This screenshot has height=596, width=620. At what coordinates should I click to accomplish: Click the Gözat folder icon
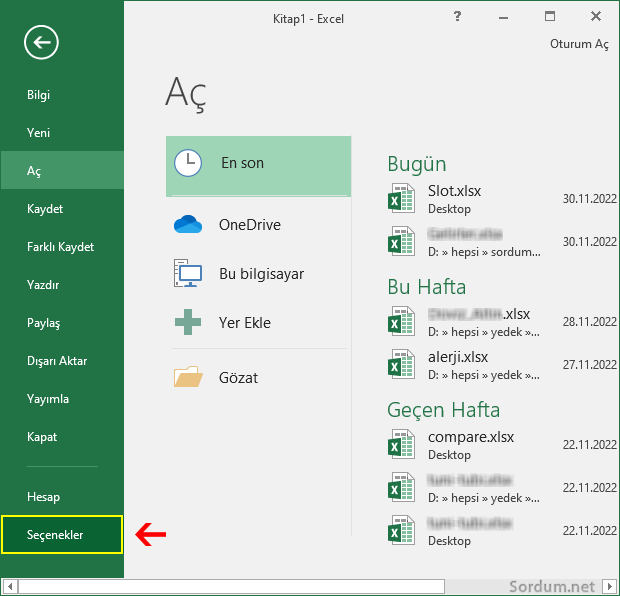(x=188, y=377)
